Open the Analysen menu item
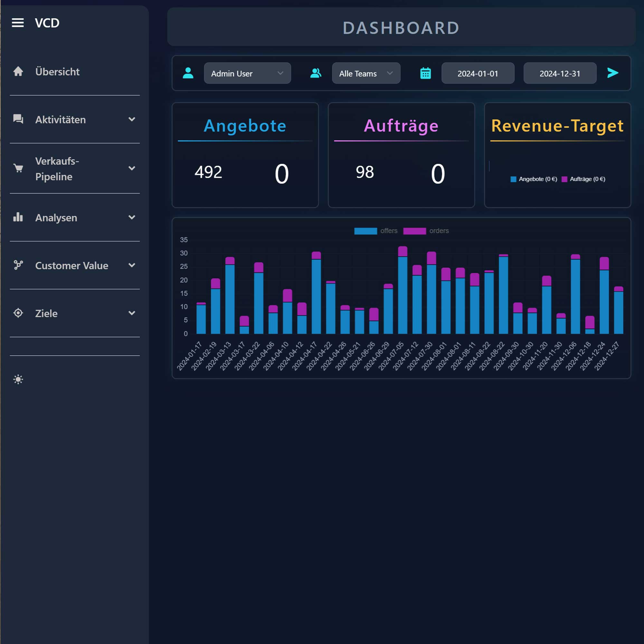 click(x=75, y=217)
